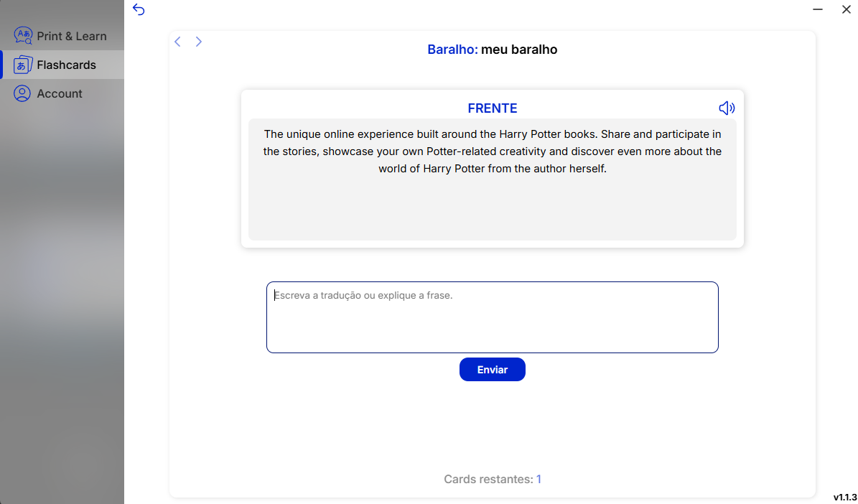The height and width of the screenshot is (504, 858).
Task: Click the Flashcards sidebar icon
Action: click(x=23, y=65)
